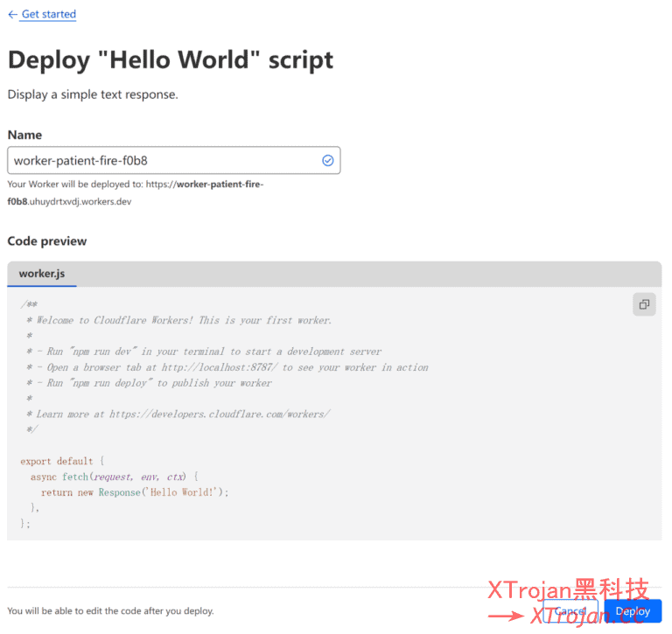
Task: Click the back arrow beside Get started
Action: tap(12, 15)
